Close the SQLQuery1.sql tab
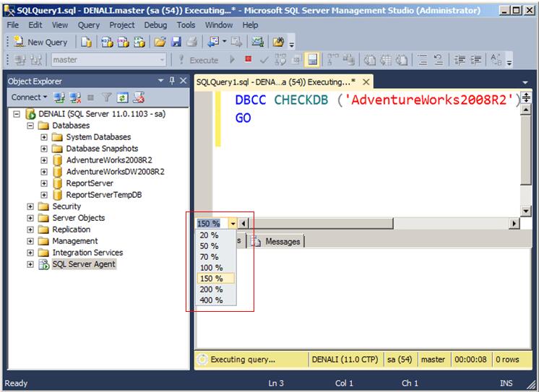This screenshot has height=392, width=539. tap(366, 82)
